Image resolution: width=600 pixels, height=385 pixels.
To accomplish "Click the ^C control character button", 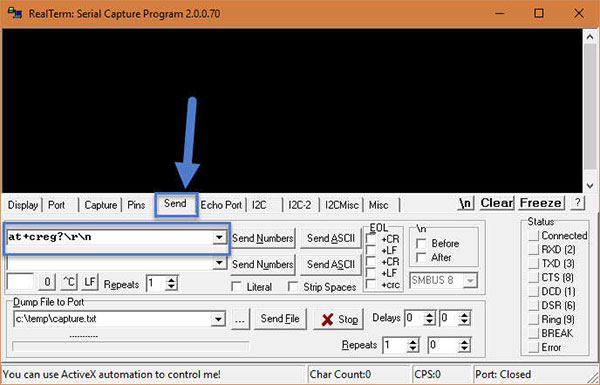I will coord(69,282).
